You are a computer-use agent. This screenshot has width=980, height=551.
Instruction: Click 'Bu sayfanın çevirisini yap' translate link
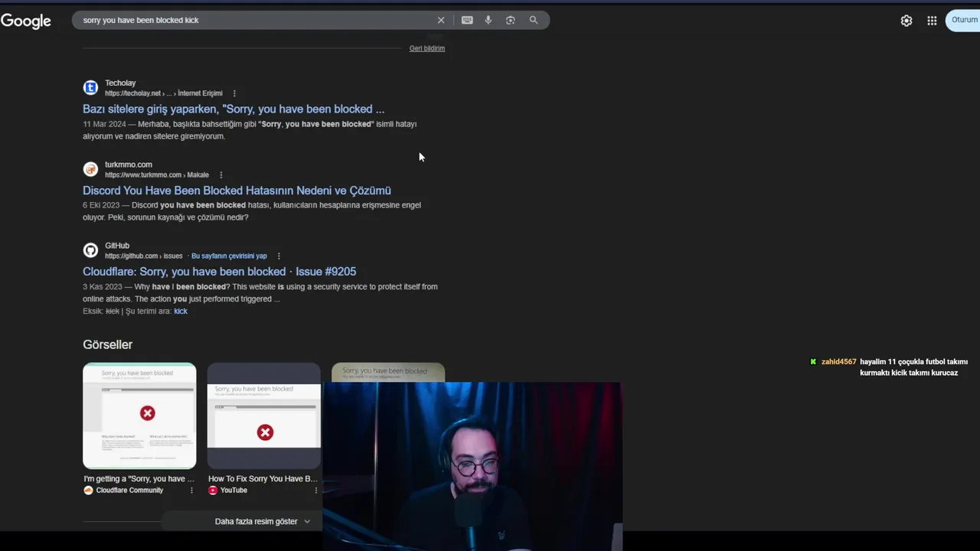pyautogui.click(x=229, y=256)
